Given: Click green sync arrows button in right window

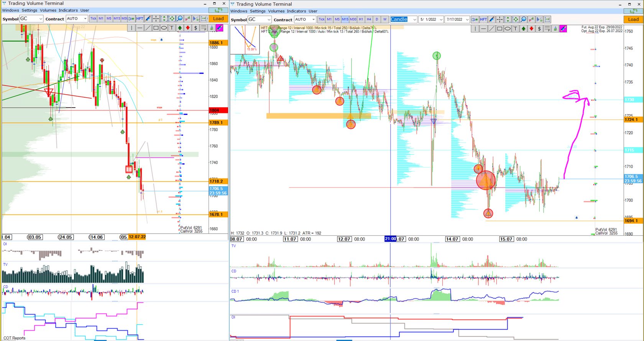Looking at the screenshot, I should click(633, 11).
